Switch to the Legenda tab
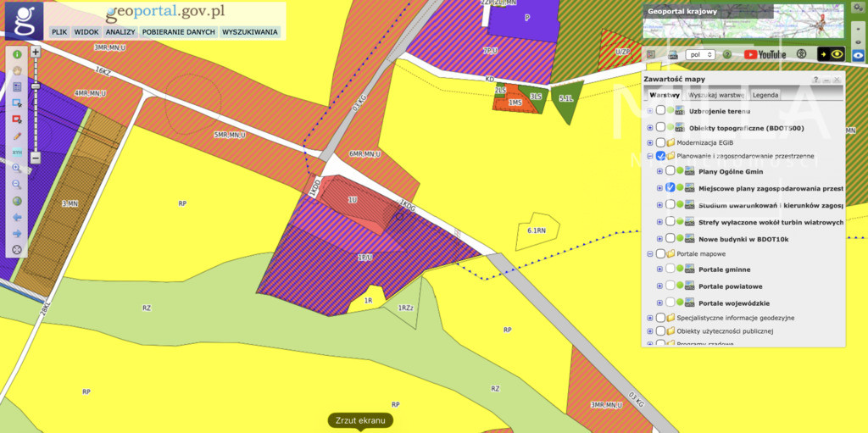 pos(765,95)
